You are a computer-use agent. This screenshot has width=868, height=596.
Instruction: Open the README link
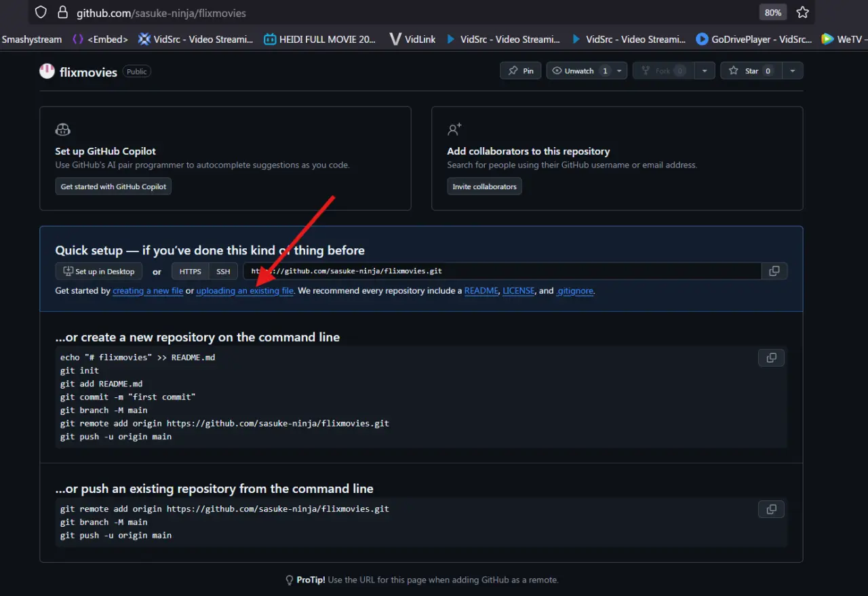coord(481,291)
